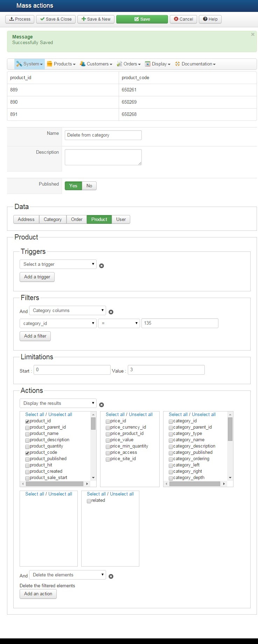Open the 'Delete the elements' action dropdown
The height and width of the screenshot is (644, 258).
tap(68, 575)
